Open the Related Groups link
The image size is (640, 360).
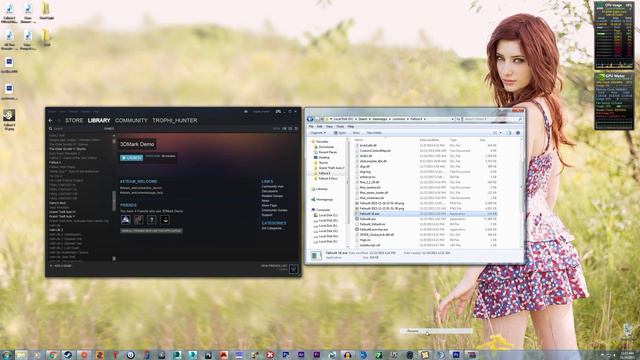pos(272,196)
